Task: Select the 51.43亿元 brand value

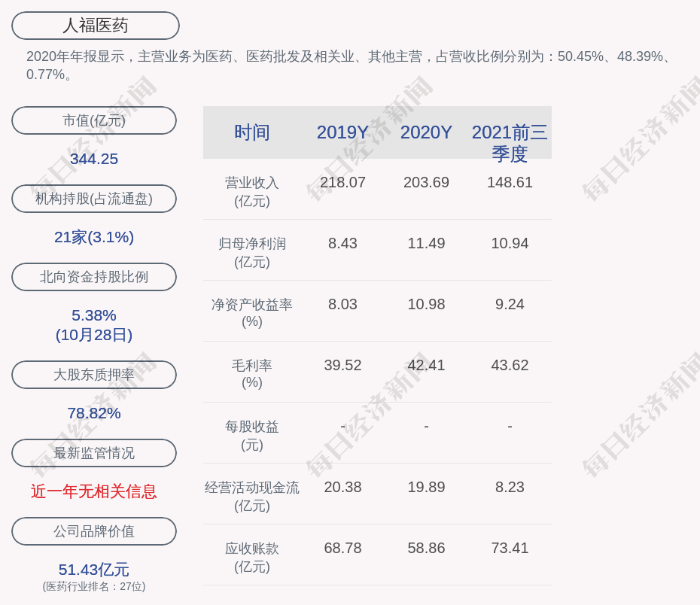Action: (94, 570)
